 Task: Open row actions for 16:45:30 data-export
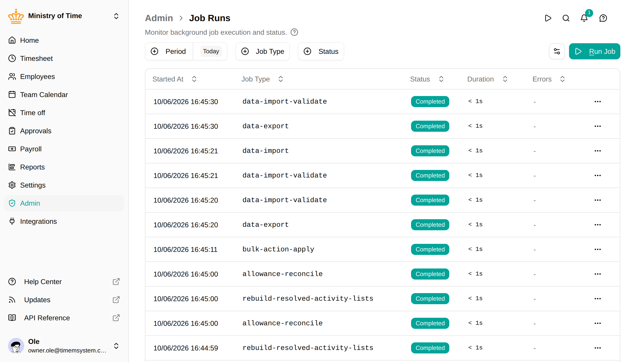(x=598, y=126)
